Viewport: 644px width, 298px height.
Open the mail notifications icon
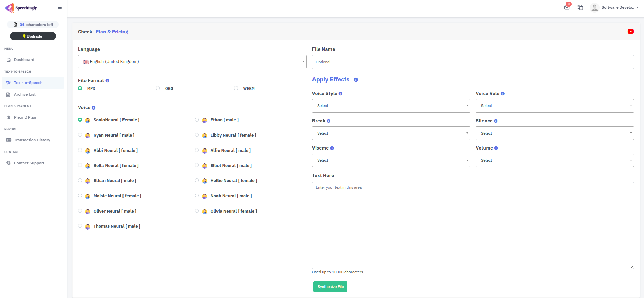[567, 7]
